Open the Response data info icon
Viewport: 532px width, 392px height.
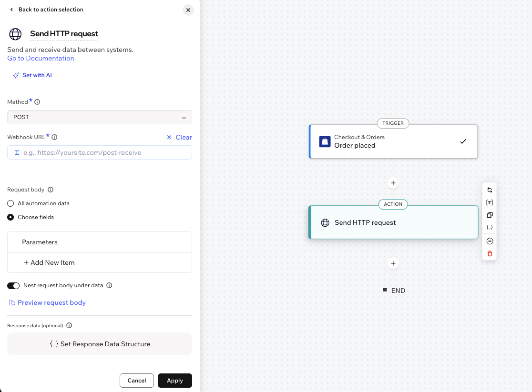69,325
